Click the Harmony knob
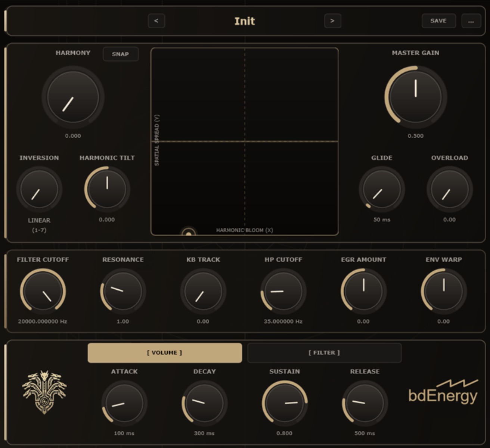The height and width of the screenshot is (448, 490). [73, 97]
